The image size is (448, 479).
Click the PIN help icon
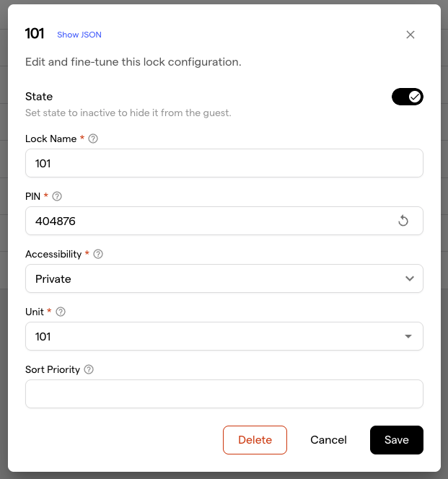pos(58,196)
